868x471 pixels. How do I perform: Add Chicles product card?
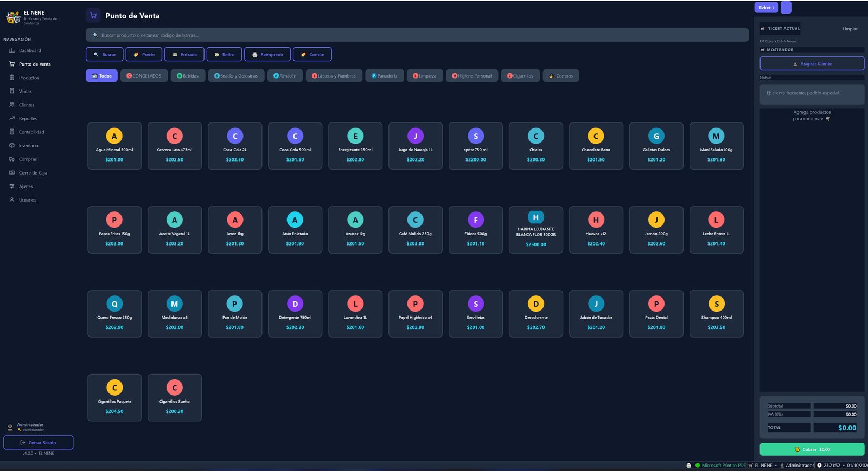[536, 146]
